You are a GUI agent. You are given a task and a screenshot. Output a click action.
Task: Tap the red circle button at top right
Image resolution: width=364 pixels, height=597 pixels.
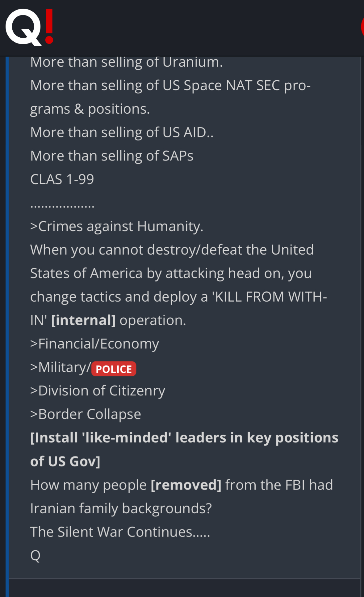(362, 27)
